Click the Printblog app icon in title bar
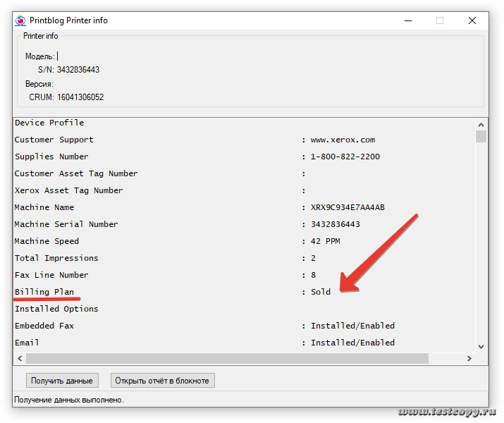 point(20,20)
